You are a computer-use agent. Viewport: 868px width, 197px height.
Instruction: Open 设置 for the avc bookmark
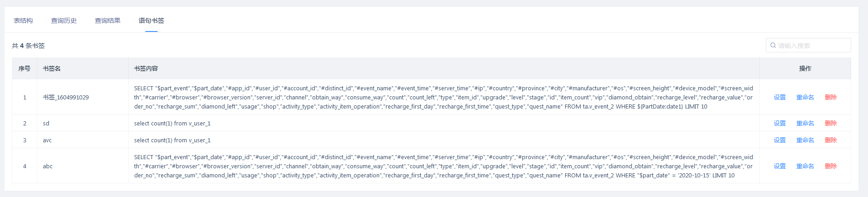pos(780,140)
